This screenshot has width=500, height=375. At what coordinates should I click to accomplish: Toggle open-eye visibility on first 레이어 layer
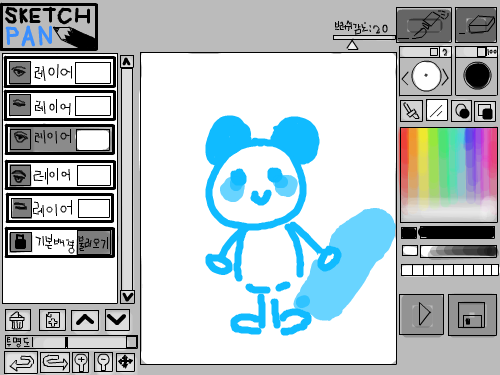pyautogui.click(x=19, y=72)
